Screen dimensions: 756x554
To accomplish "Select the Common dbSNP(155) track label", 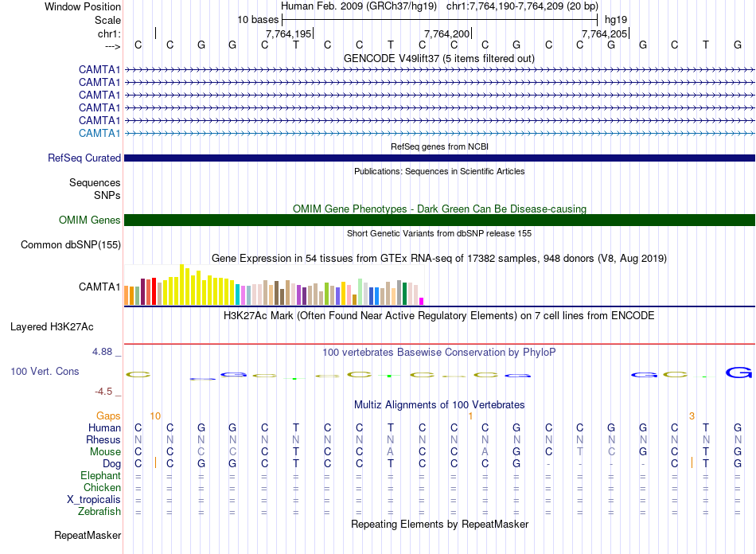I will 70,245.
